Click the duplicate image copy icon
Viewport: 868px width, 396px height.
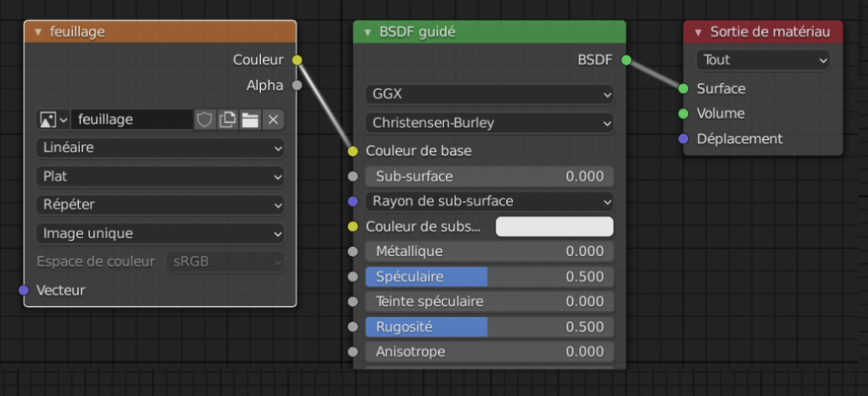click(x=227, y=120)
